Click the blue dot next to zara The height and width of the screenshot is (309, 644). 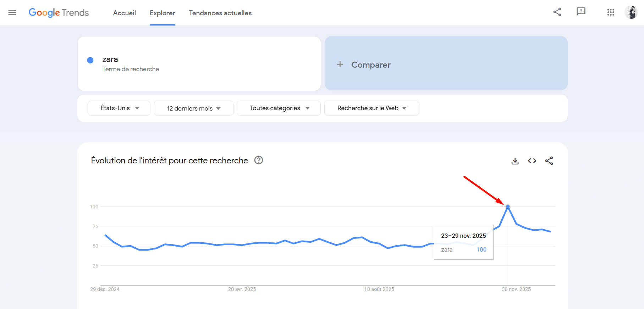tap(90, 60)
